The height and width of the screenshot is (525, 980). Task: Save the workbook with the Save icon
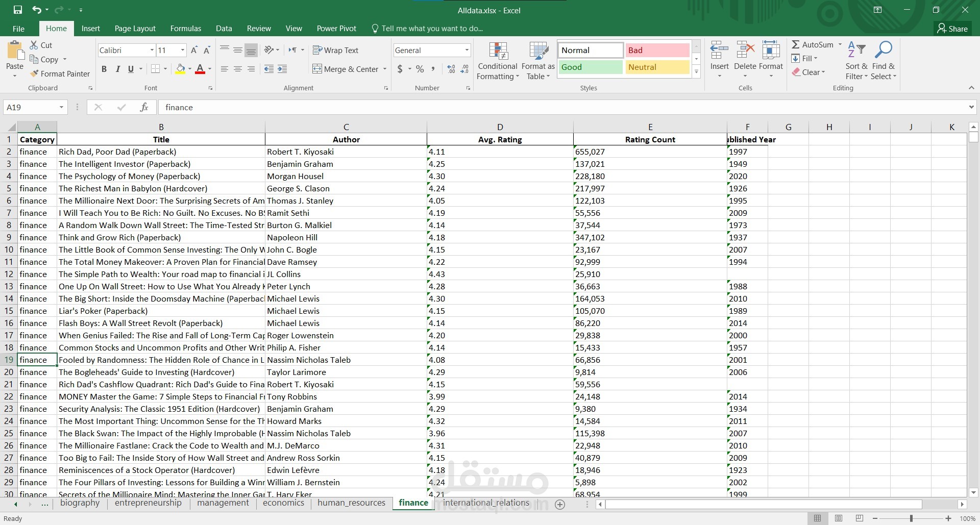coord(18,10)
